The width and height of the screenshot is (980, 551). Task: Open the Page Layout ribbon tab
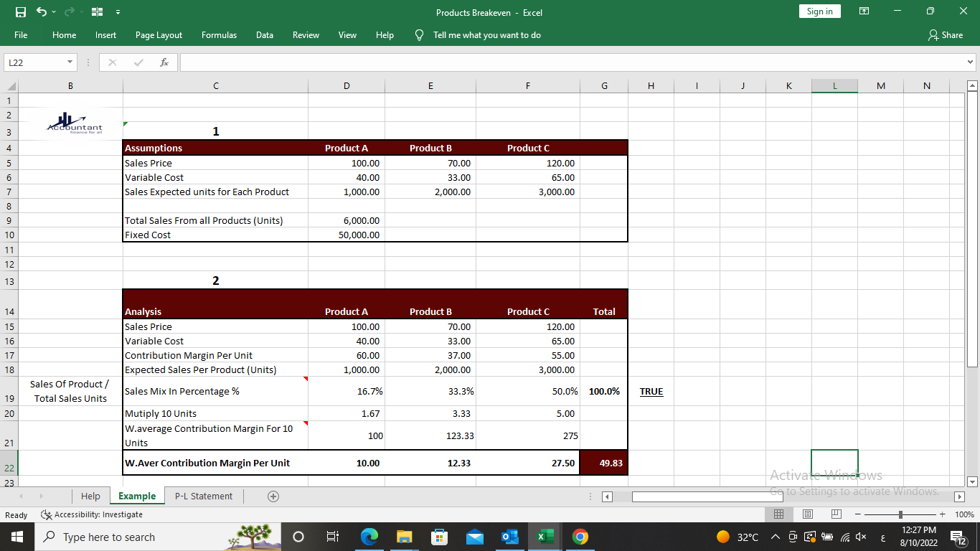tap(159, 34)
